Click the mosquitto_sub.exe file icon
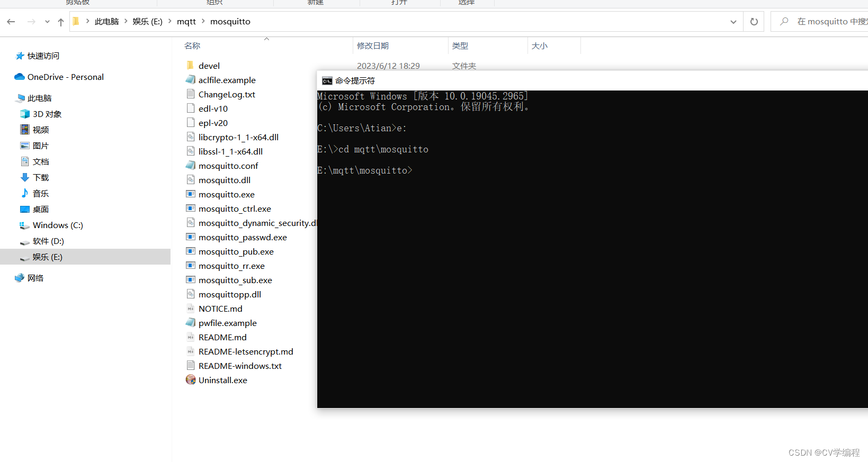 191,280
